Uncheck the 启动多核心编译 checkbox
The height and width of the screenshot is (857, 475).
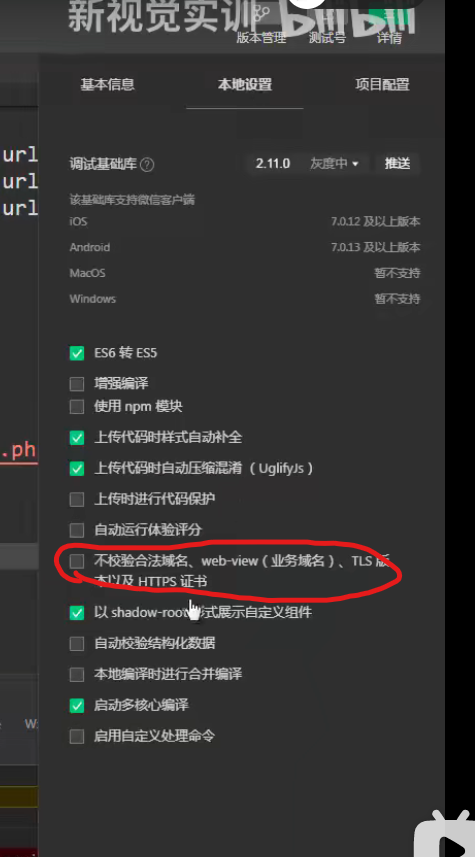coord(77,706)
